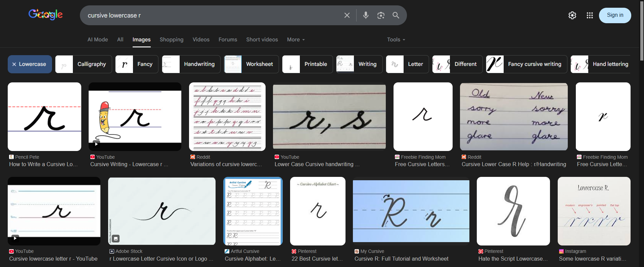
Task: Open the Pencil Pete cursive r thumbnail
Action: [44, 117]
